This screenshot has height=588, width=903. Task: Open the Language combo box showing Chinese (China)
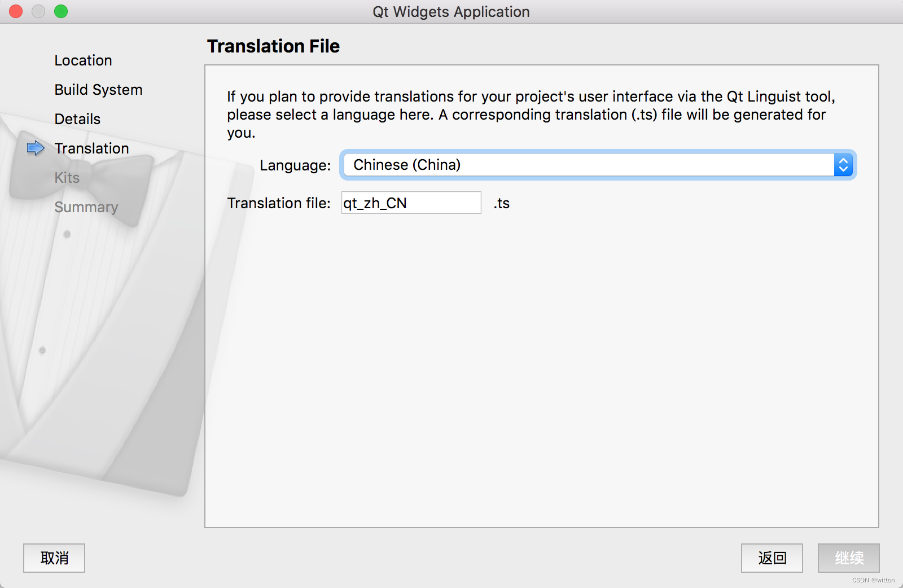pyautogui.click(x=587, y=165)
